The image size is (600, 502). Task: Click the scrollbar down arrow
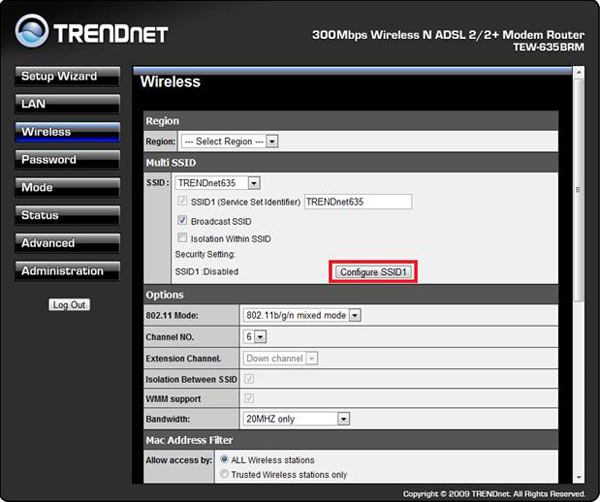(x=579, y=477)
